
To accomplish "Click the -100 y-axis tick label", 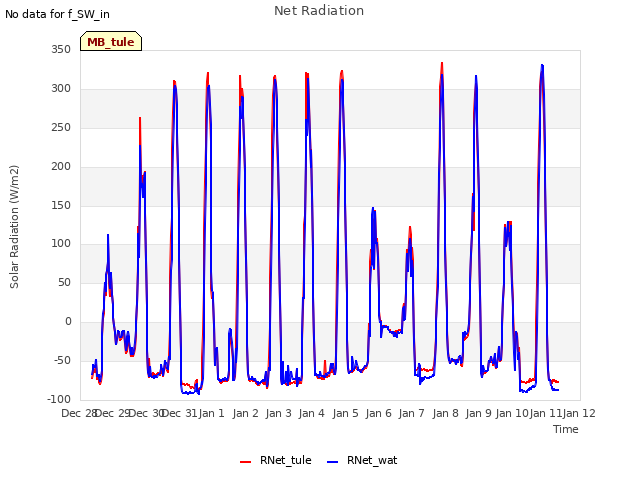I will pyautogui.click(x=59, y=399).
